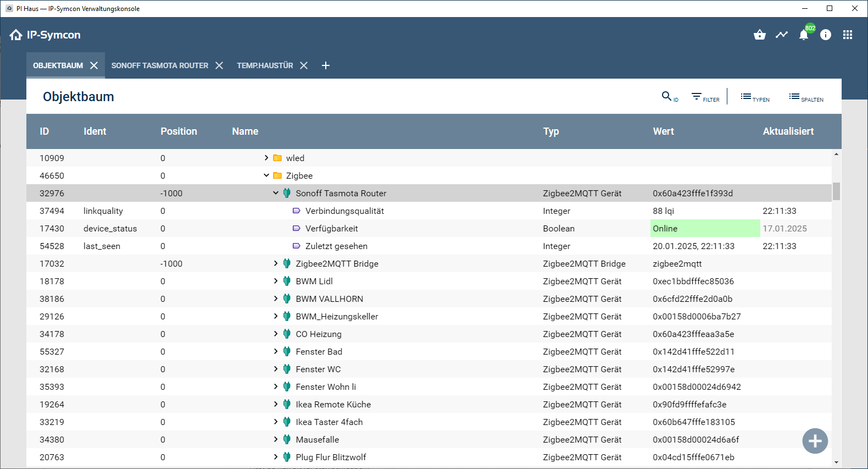Image resolution: width=868 pixels, height=469 pixels.
Task: Sort by Position column header
Action: 179,131
